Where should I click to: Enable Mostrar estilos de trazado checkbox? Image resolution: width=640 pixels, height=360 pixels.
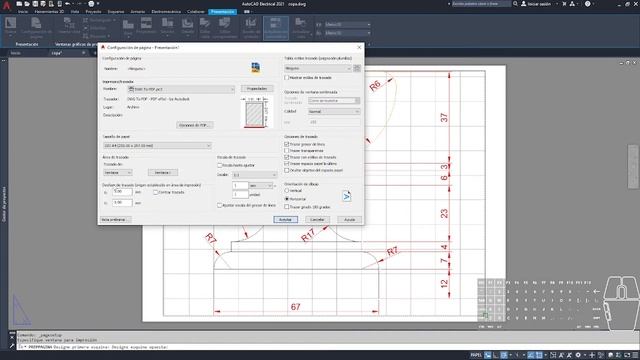[287, 78]
